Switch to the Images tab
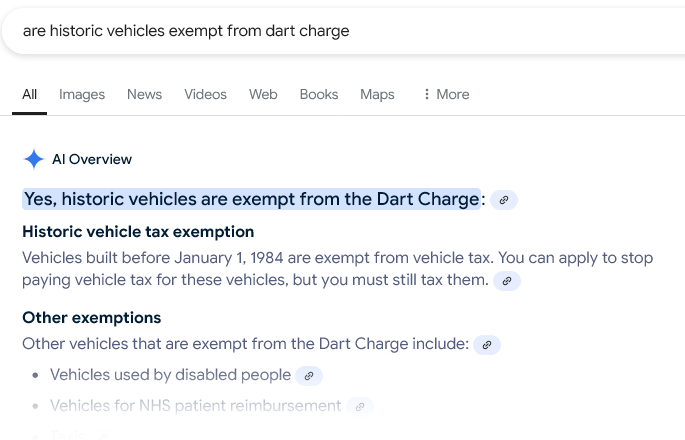The image size is (685, 440). click(x=82, y=94)
